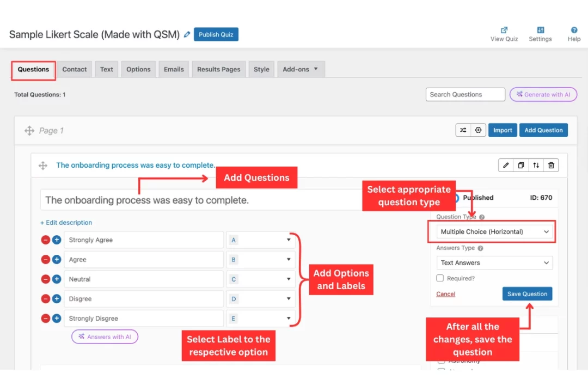Open the View Quiz icon
588x392 pixels.
coord(504,30)
